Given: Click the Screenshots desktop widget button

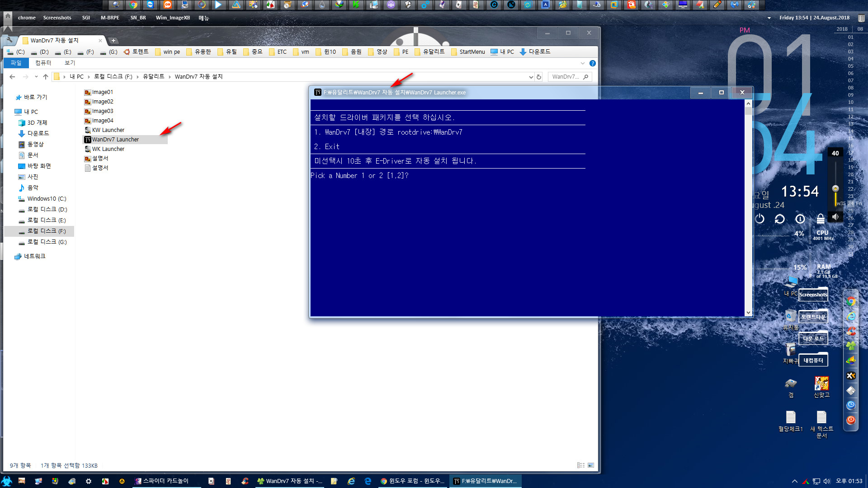Looking at the screenshot, I should click(813, 295).
